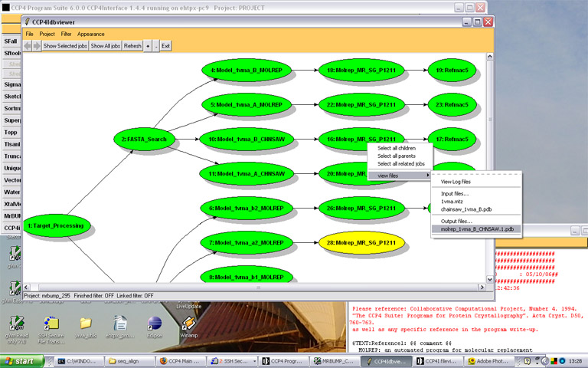The width and height of the screenshot is (588, 368).
Task: Open gVim Read only 7.0 shortcut
Action: tap(17, 330)
